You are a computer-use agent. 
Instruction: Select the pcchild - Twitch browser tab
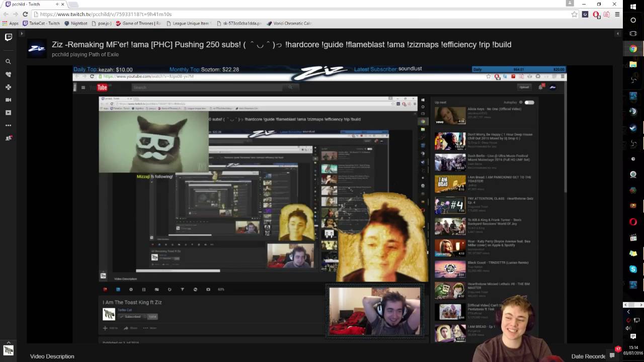point(34,4)
